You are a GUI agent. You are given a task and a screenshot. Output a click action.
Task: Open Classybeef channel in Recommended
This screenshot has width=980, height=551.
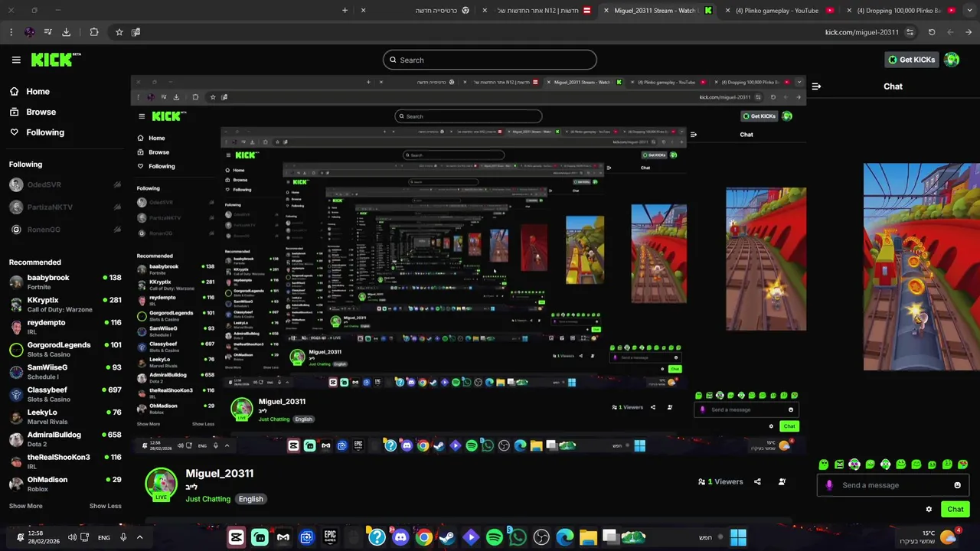click(65, 394)
